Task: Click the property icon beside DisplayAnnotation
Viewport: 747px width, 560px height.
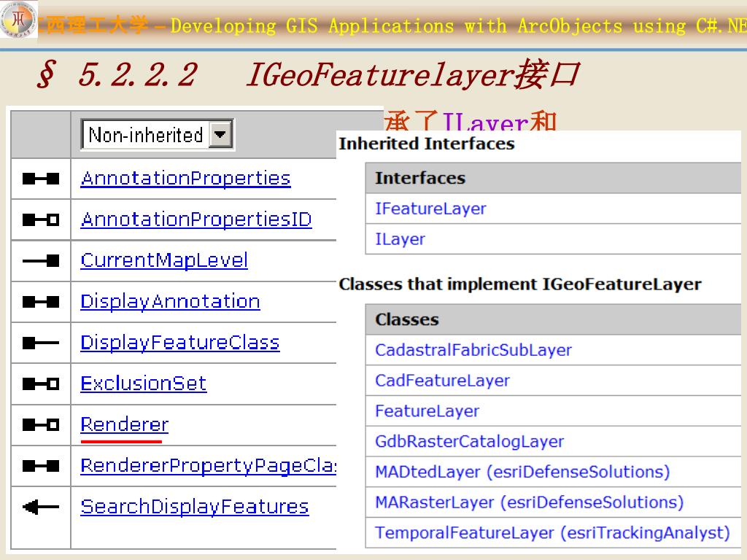Action: pyautogui.click(x=41, y=301)
